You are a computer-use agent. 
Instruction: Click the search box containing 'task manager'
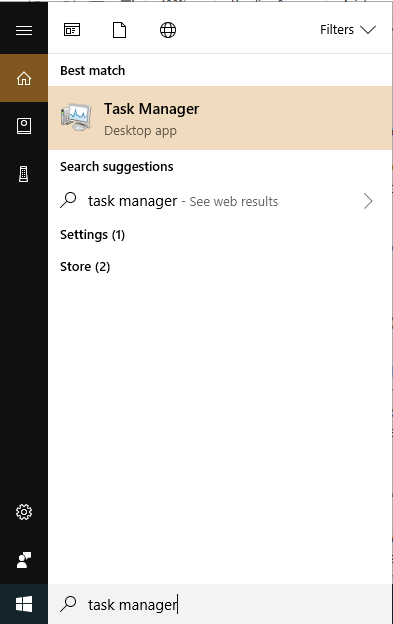(220, 604)
